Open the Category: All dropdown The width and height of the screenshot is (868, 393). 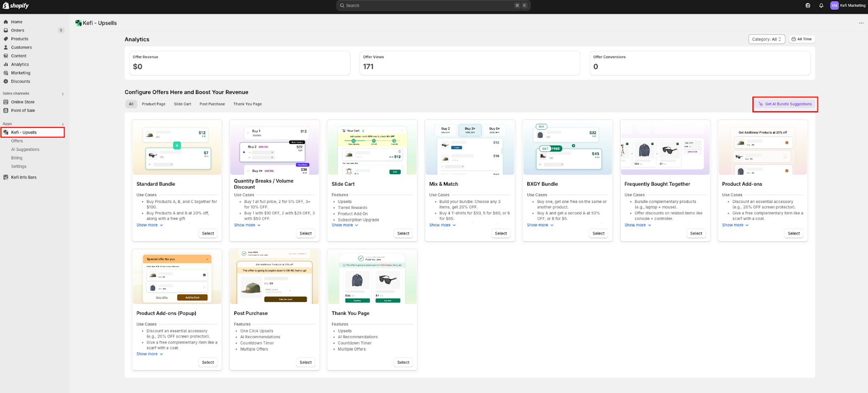(x=766, y=39)
